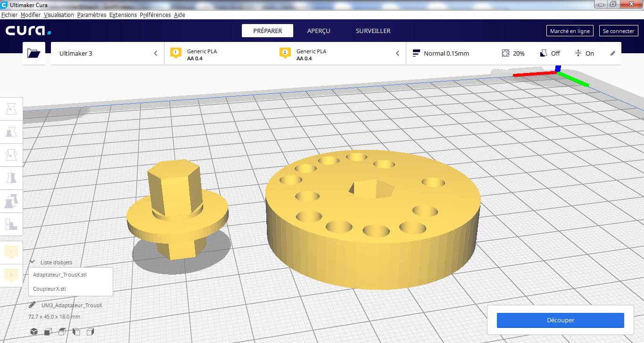Select the Move tool in left toolbar
The width and height of the screenshot is (644, 343).
click(11, 109)
